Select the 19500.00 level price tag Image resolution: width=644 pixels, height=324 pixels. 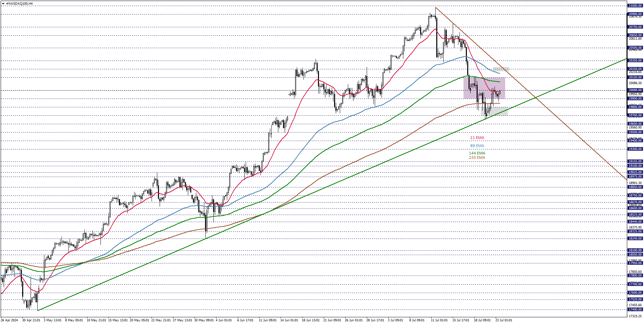(635, 132)
